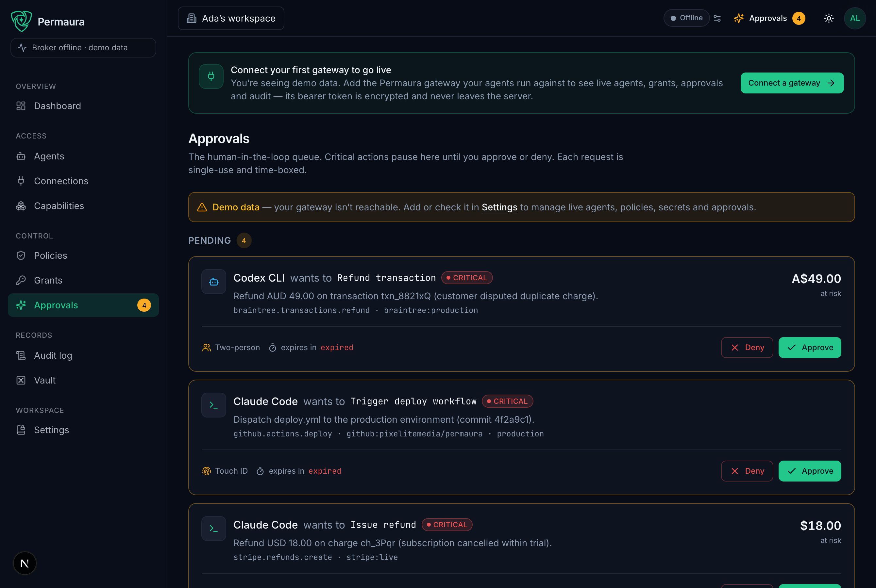Click terminal icon on Trigger deploy card
Image resolution: width=876 pixels, height=588 pixels.
pyautogui.click(x=214, y=405)
